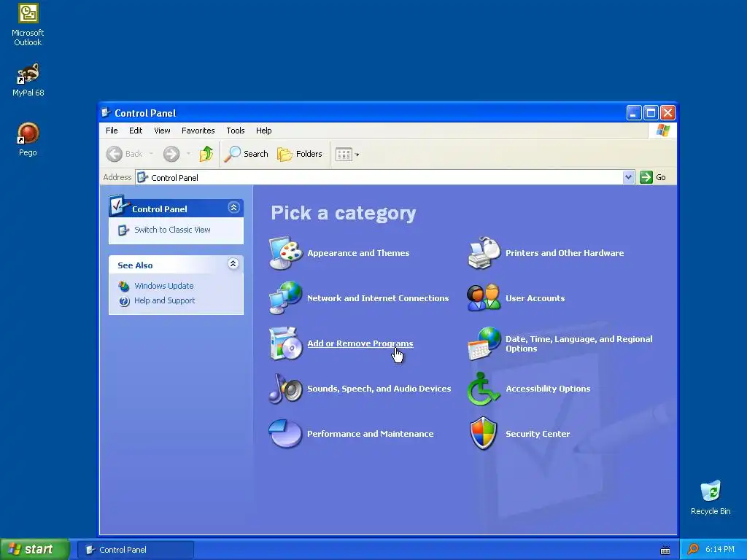The image size is (747, 560).
Task: Click inside the Address bar field
Action: [379, 177]
